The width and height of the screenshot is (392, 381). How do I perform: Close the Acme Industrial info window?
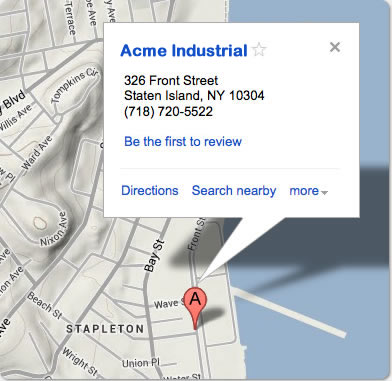335,47
